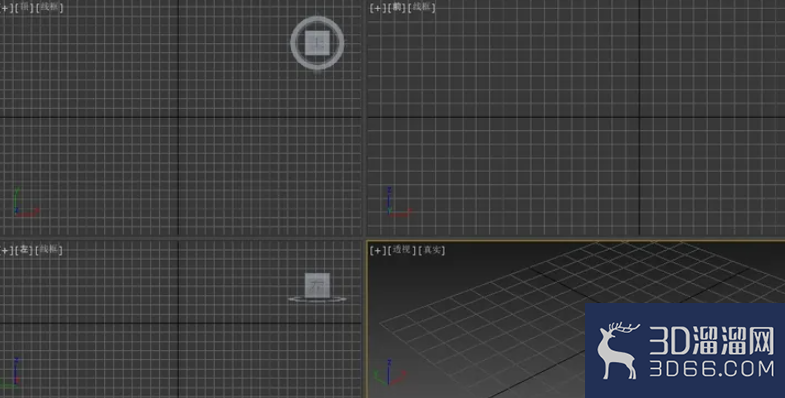This screenshot has width=785, height=398.
Task: Click the ViewCube compass ring in the Left viewport
Action: click(x=317, y=300)
